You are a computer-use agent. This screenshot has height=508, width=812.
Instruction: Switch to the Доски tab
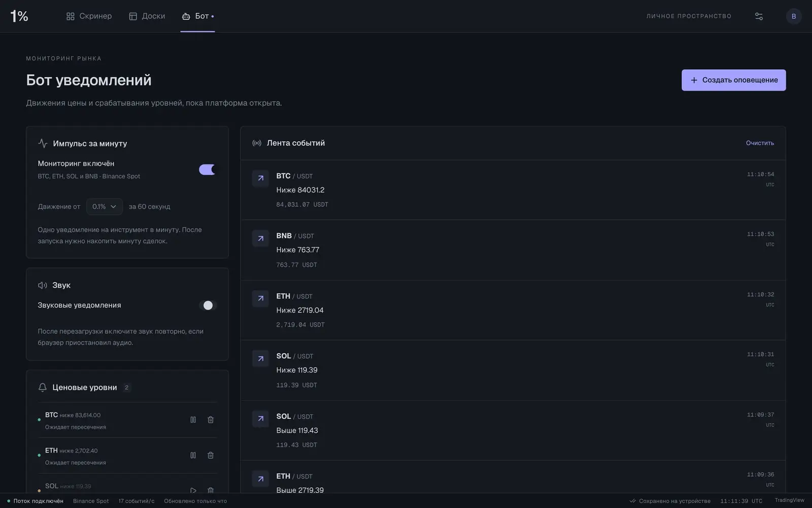(x=147, y=16)
